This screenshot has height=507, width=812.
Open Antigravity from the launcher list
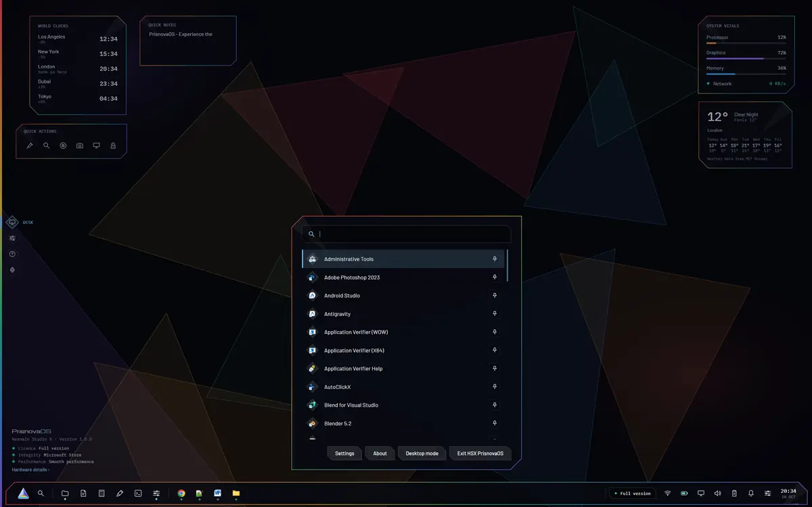[x=403, y=313]
